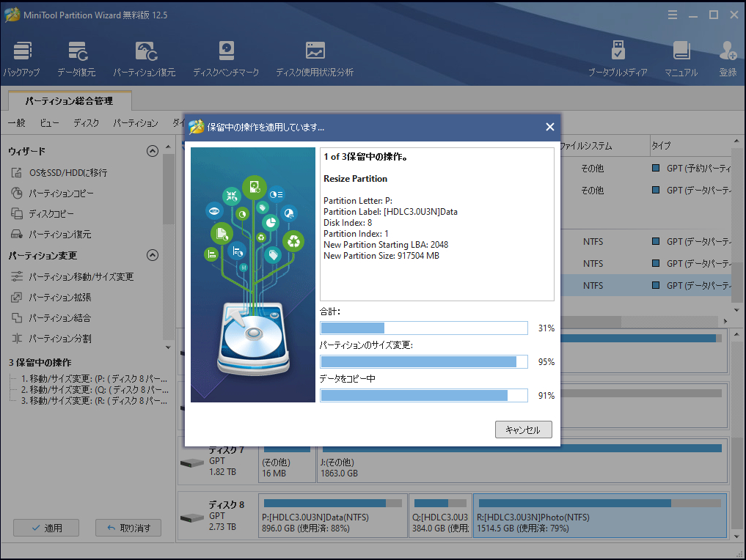Open Bootable Media (ブータブルメディア) builder

click(x=618, y=59)
